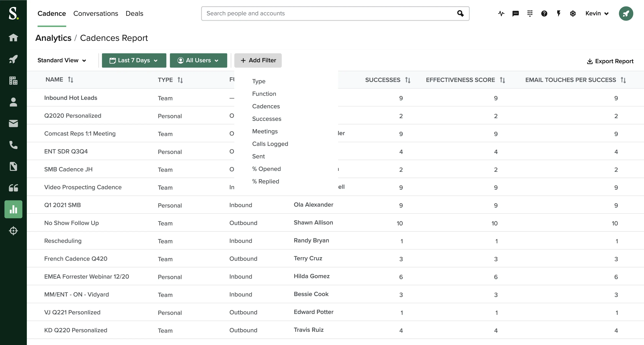Sort by EMAIL TOUCHES PER SUCCESS arrows
The height and width of the screenshot is (345, 644).
pos(623,80)
